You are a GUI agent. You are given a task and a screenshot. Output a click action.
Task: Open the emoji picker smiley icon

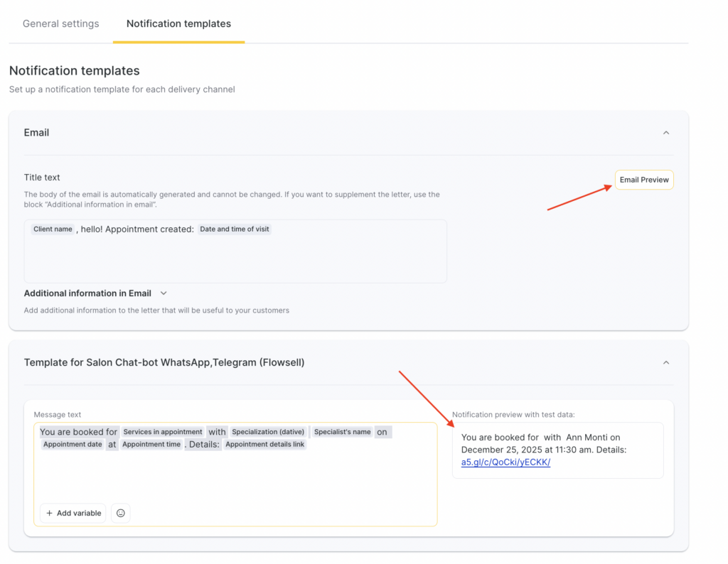[x=121, y=513]
